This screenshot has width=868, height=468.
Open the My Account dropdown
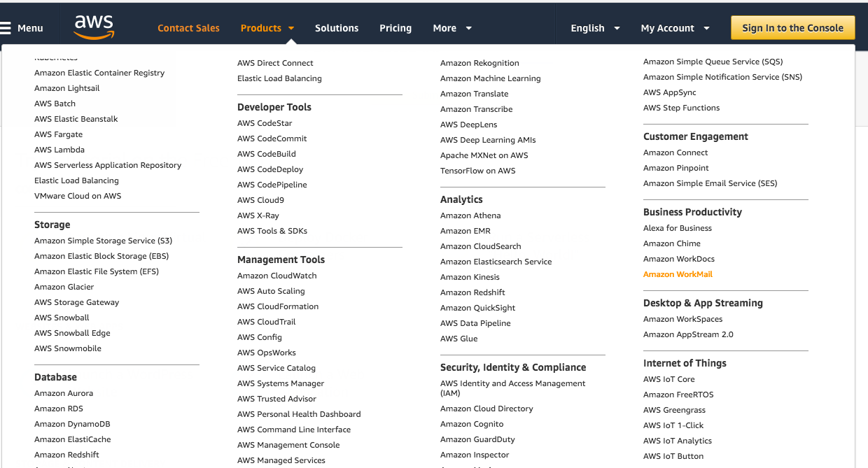(675, 28)
